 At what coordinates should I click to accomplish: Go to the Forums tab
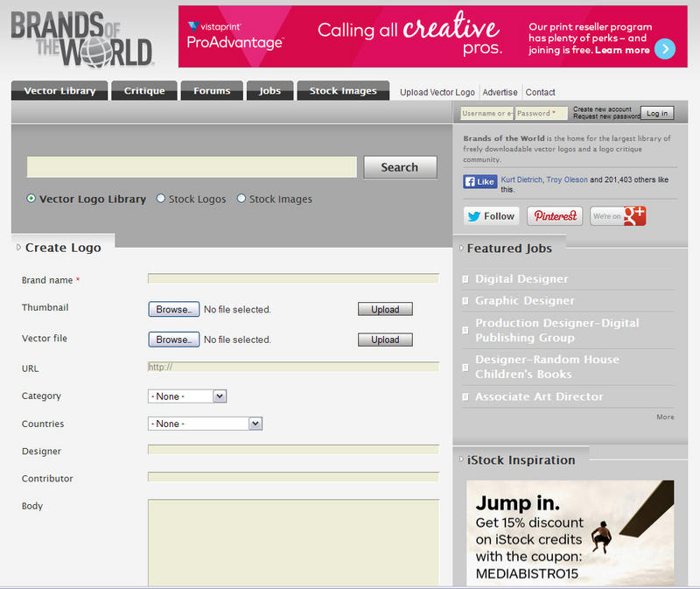pos(212,91)
